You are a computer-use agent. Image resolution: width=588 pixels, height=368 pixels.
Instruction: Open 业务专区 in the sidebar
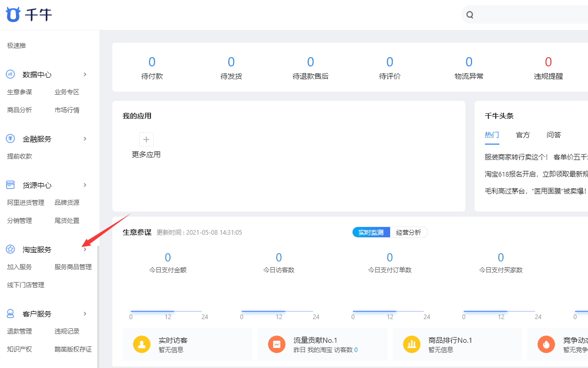click(x=67, y=92)
